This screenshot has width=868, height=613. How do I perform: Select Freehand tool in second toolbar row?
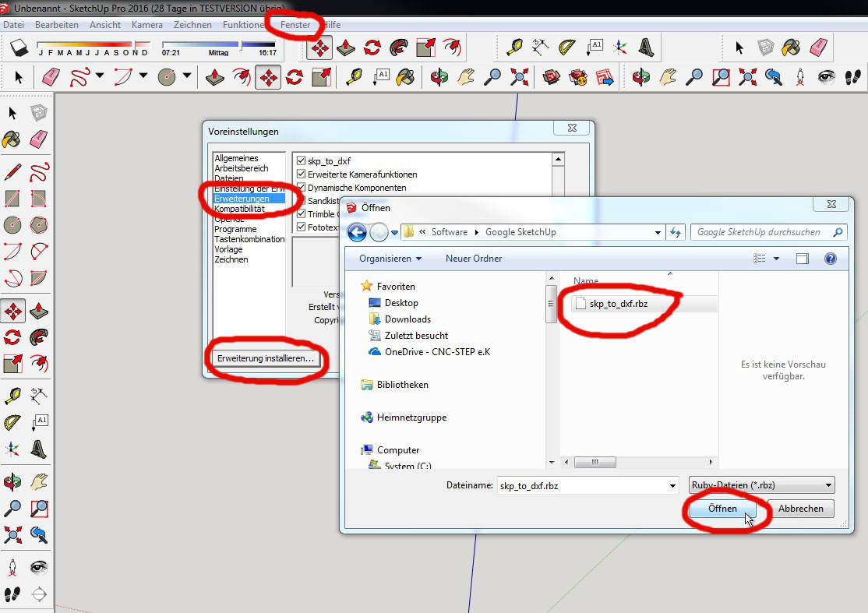tap(79, 77)
